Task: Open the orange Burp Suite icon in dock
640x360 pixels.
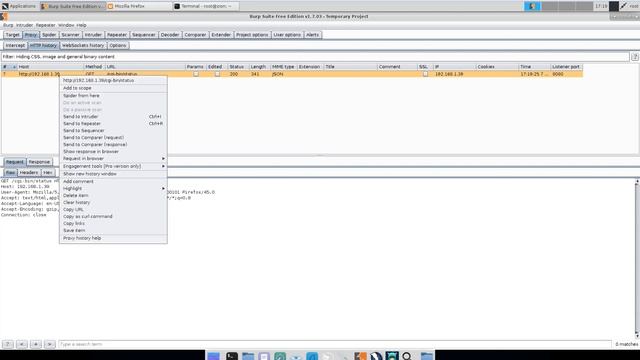Action: pos(360,356)
